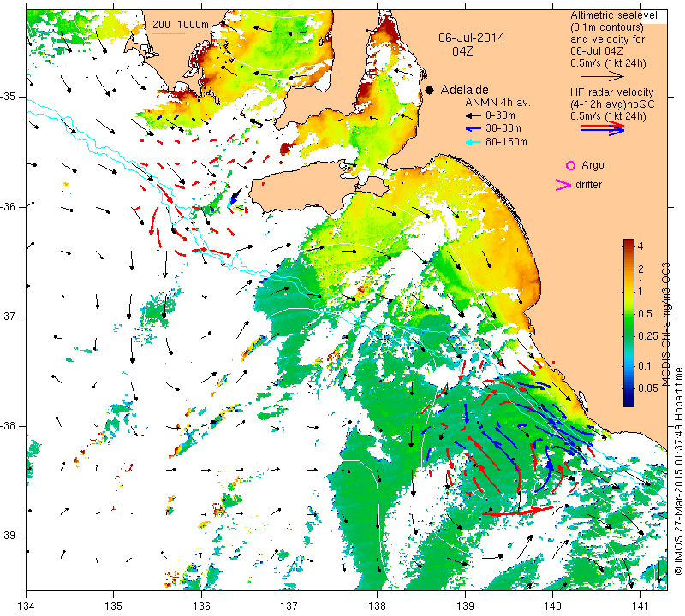This screenshot has height=616, width=685.
Task: Click the red-blue HF radar scale arrow
Action: click(x=602, y=128)
